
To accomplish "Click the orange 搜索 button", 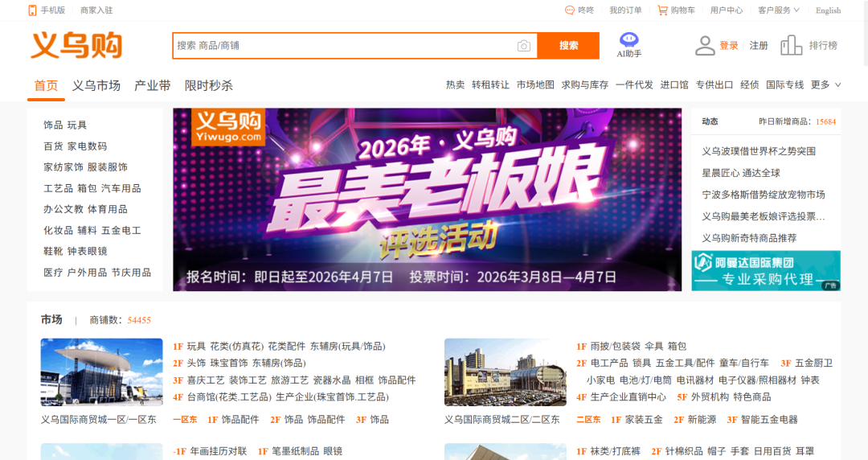I will click(x=568, y=46).
